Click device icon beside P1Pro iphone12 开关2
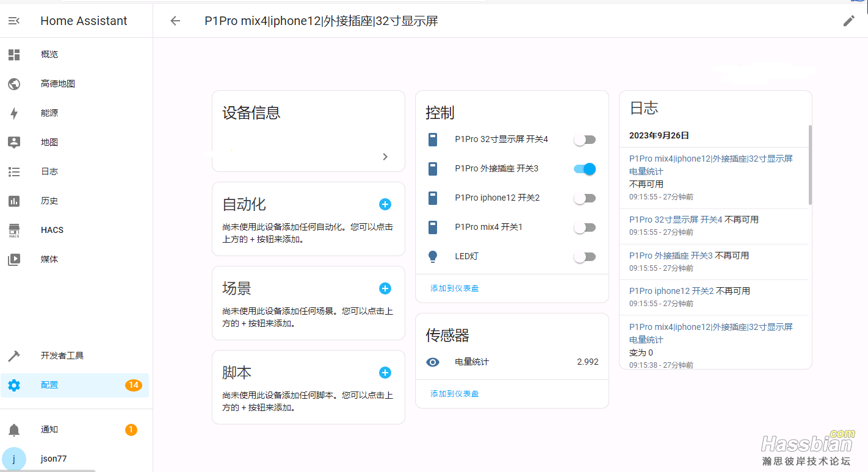This screenshot has width=868, height=472. point(433,198)
